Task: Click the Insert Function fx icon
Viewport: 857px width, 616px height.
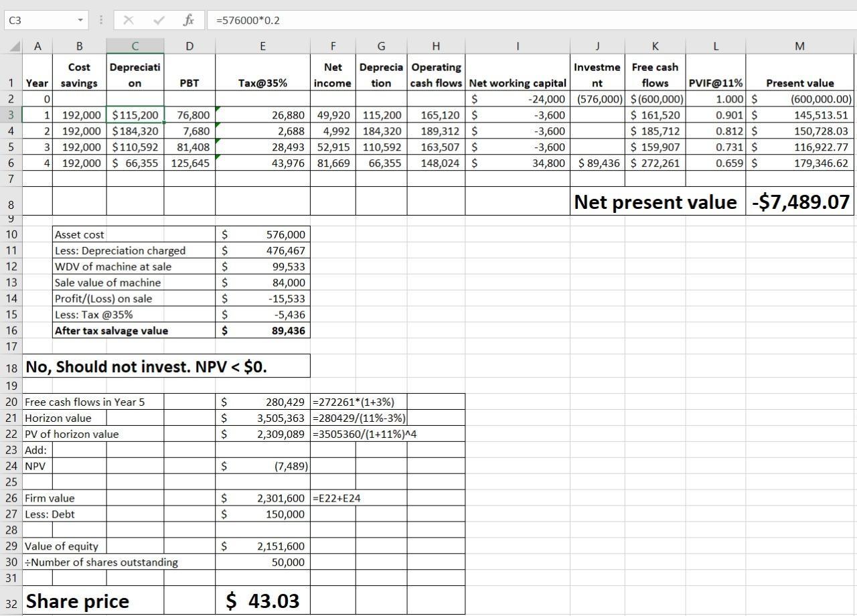Action: [188, 20]
